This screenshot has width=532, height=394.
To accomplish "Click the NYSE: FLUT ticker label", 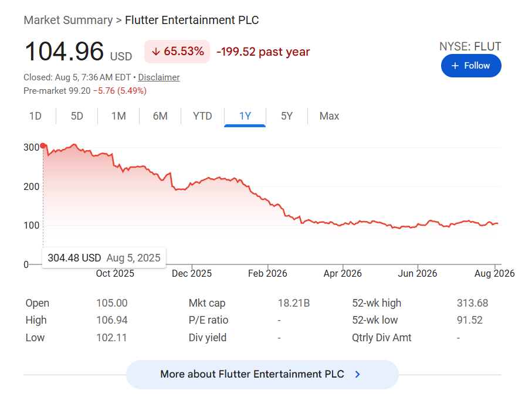I will click(470, 46).
